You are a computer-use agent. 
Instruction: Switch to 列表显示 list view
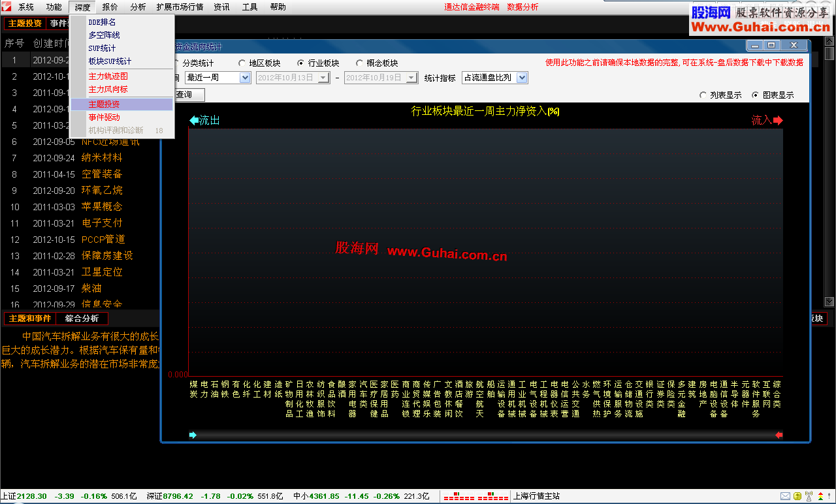pos(720,95)
